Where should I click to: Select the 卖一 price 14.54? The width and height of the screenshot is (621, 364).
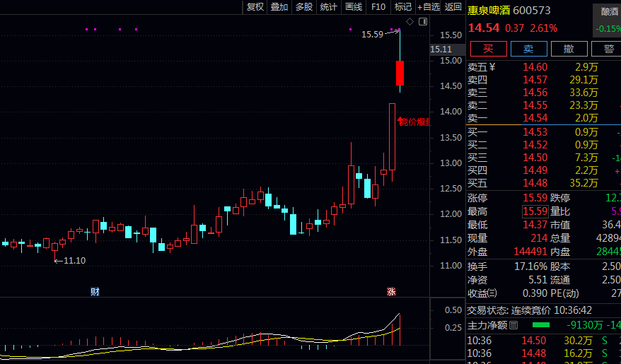click(535, 118)
